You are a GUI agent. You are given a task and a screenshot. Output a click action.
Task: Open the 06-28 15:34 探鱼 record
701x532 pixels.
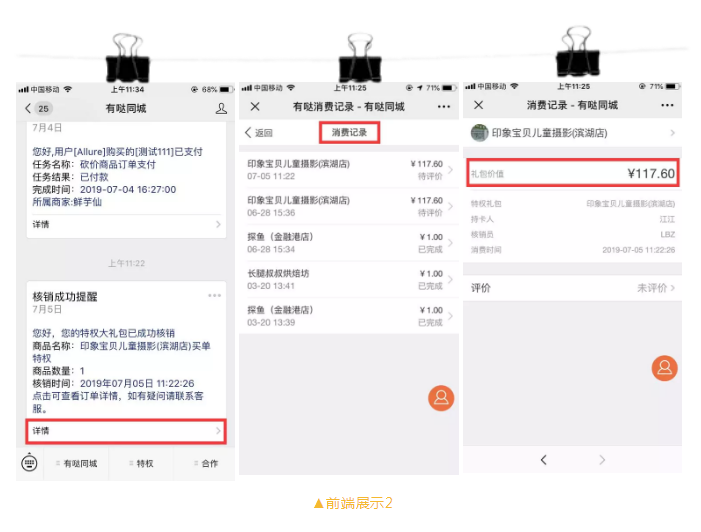tap(349, 243)
